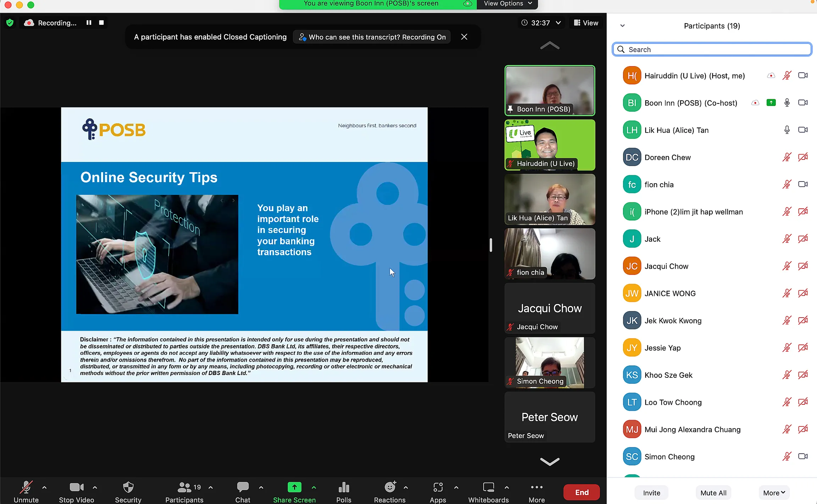Click the Invite button
The width and height of the screenshot is (817, 504).
tap(651, 493)
